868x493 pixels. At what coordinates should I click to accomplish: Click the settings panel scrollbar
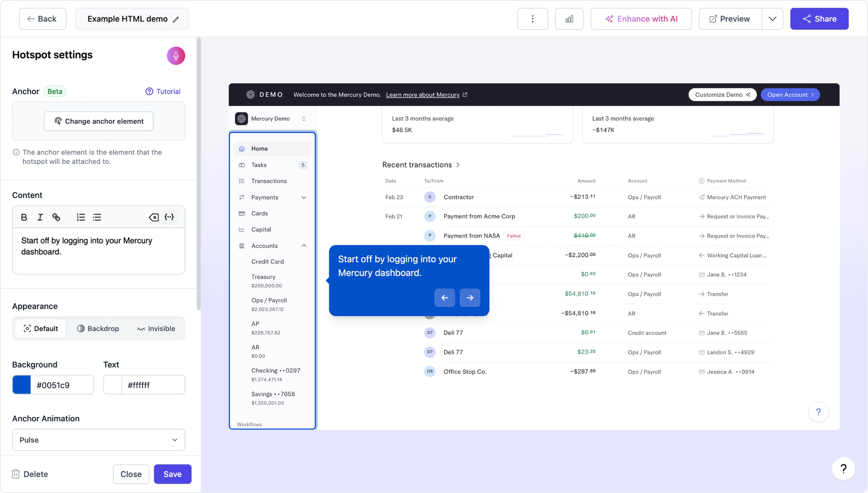pyautogui.click(x=199, y=174)
